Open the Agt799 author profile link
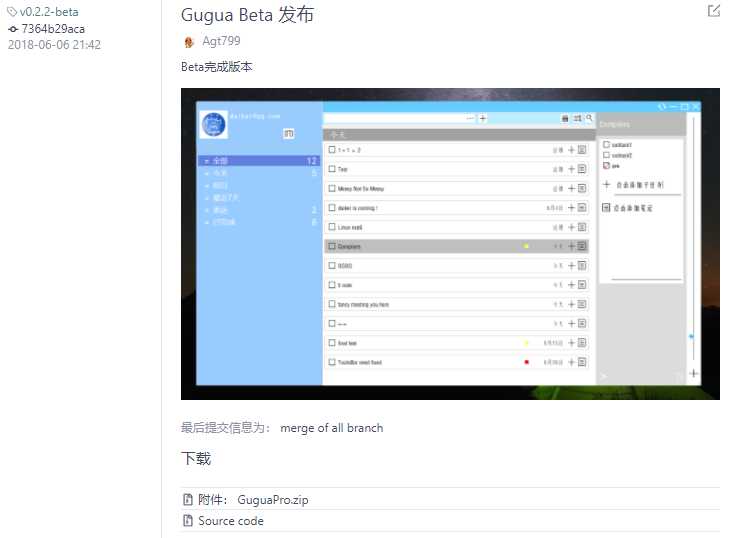735x538 pixels. coord(221,41)
